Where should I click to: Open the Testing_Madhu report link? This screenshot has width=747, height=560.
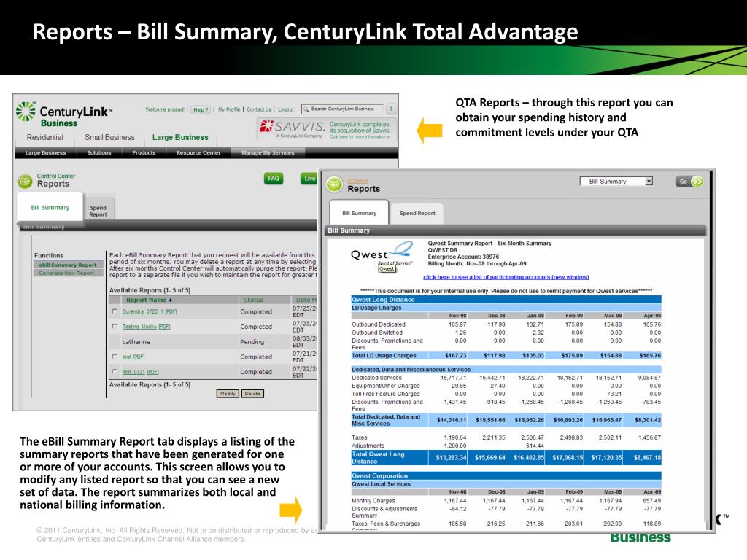coord(139,327)
